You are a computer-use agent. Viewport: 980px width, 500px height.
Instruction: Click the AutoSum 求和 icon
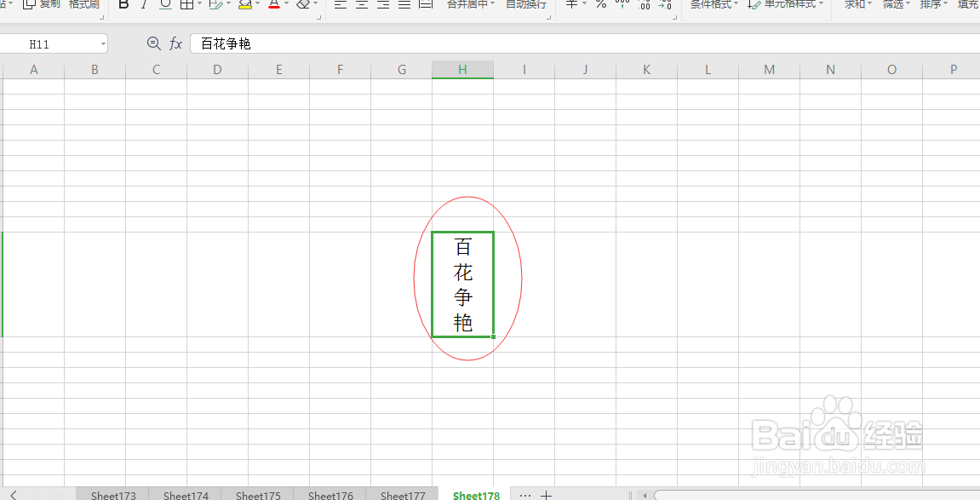coord(852,5)
